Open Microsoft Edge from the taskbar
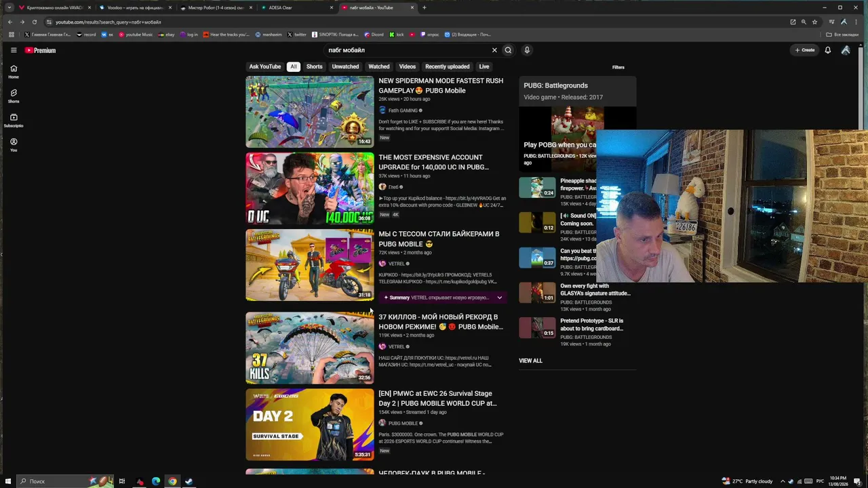 [x=156, y=481]
